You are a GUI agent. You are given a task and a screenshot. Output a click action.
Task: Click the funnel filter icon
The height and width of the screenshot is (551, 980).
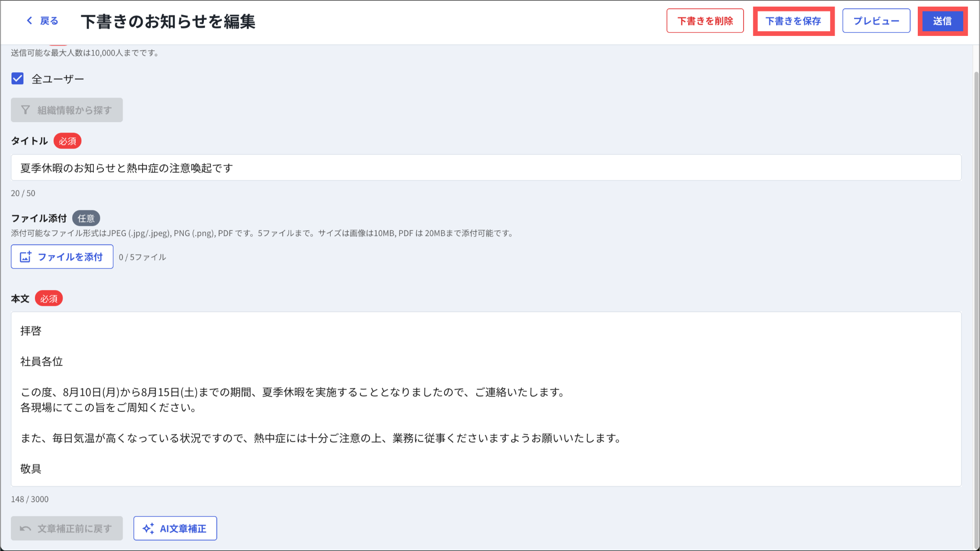click(x=25, y=110)
